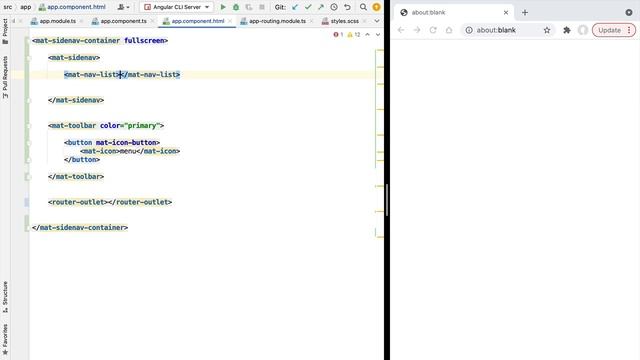Open browser extensions puzzle icon
Screen dimensions: 640x360
pos(567,30)
